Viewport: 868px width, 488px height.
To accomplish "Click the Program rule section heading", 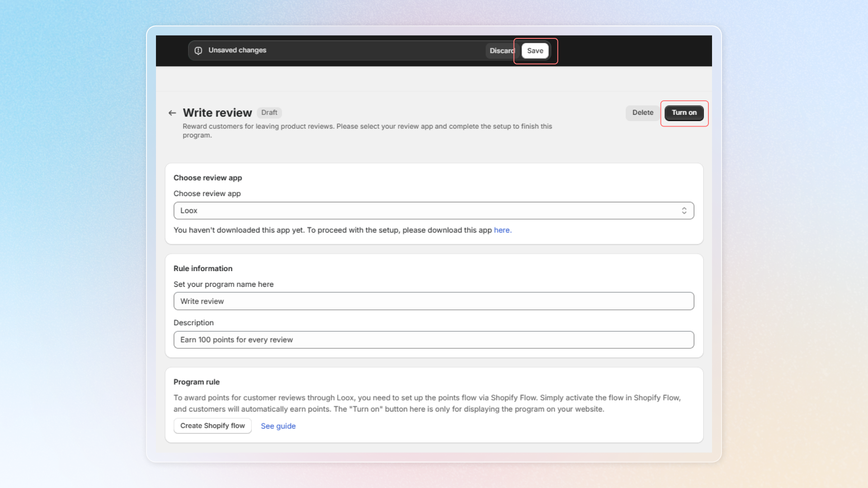I will (197, 382).
